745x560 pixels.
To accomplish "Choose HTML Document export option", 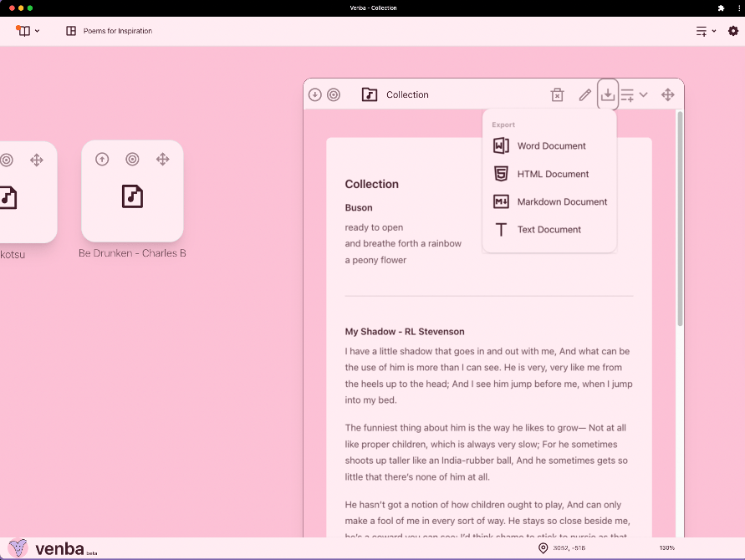I will tap(553, 174).
